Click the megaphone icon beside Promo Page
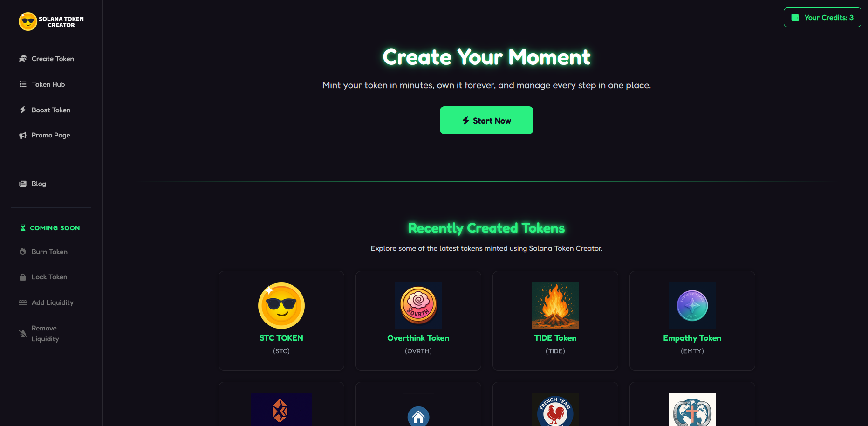The image size is (868, 426). [x=23, y=135]
